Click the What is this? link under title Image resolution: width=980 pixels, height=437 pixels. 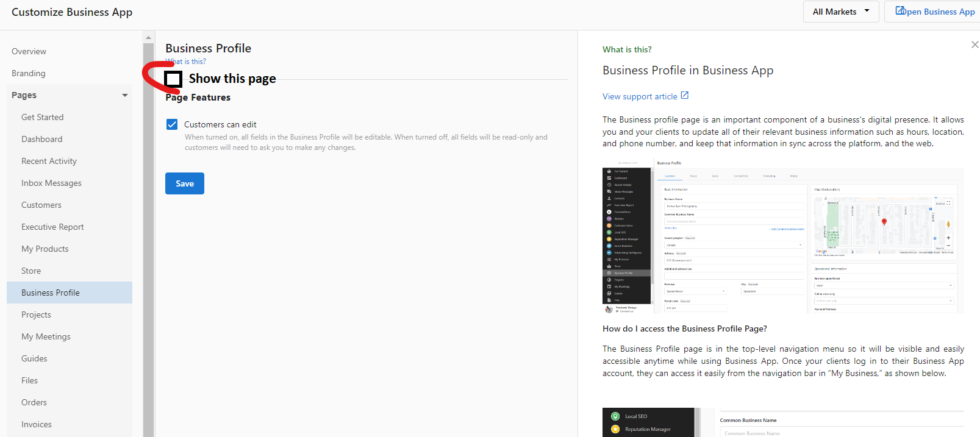186,62
